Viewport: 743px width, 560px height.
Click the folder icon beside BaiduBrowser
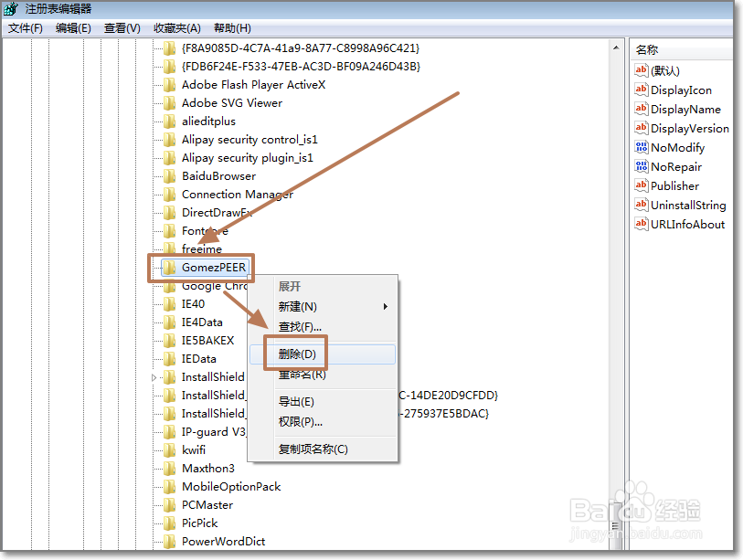pos(170,176)
